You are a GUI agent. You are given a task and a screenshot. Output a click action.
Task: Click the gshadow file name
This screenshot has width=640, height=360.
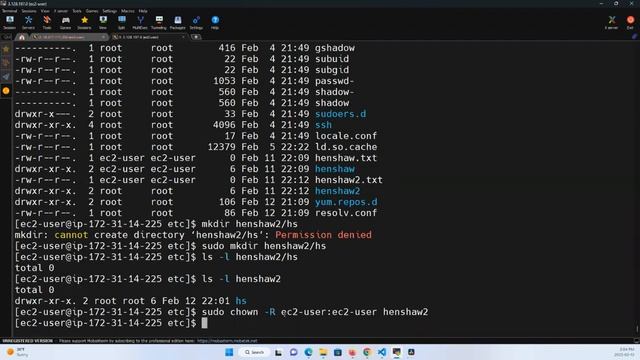tap(335, 48)
